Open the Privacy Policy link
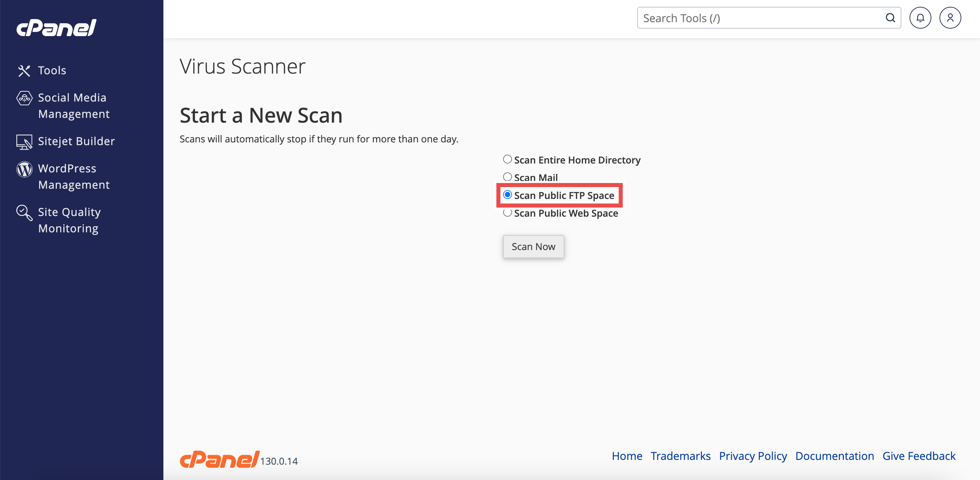980x480 pixels. 753,455
